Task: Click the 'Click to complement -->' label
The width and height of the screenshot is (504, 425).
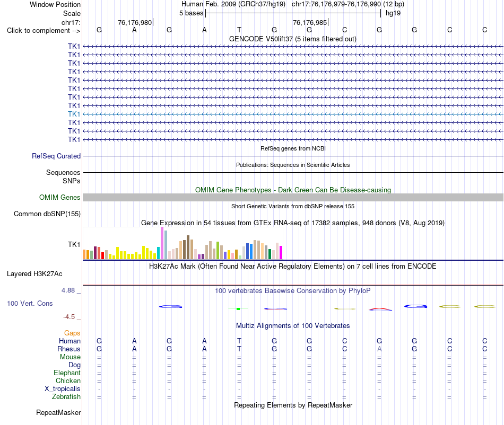Action: click(x=44, y=31)
